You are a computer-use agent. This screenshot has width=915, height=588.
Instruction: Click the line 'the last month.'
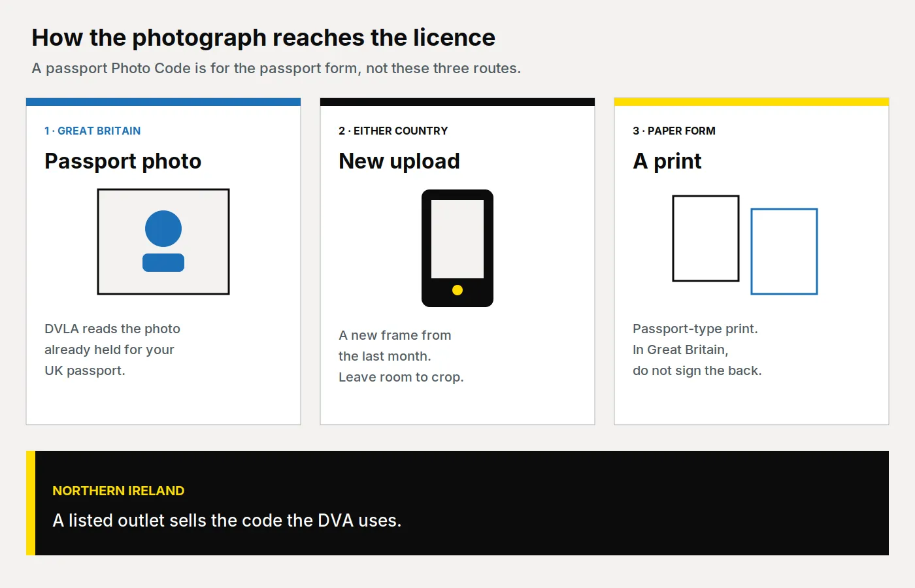[385, 356]
